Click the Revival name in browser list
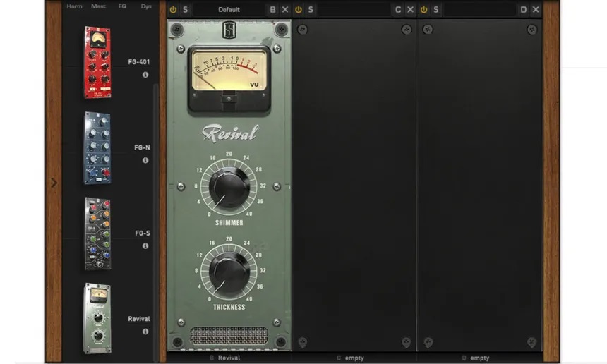Image resolution: width=607 pixels, height=364 pixels. [138, 319]
